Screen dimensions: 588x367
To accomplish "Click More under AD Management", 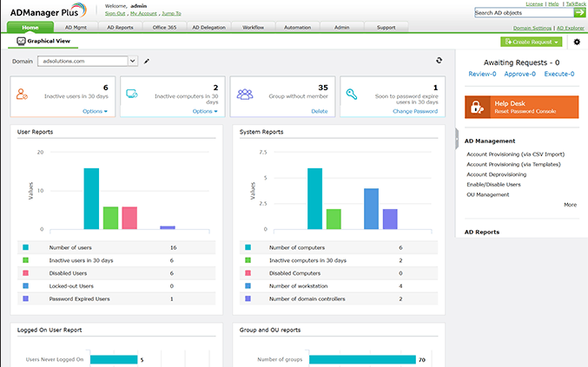I will 570,205.
